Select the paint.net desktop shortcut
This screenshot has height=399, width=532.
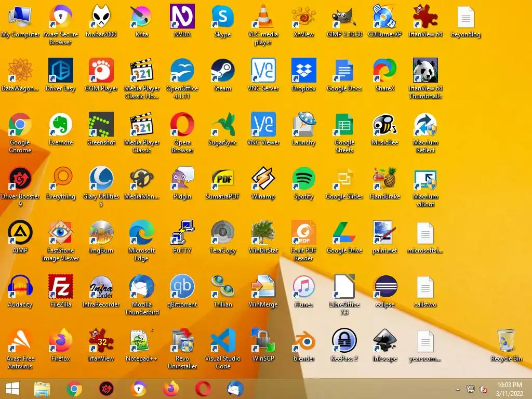pyautogui.click(x=384, y=232)
